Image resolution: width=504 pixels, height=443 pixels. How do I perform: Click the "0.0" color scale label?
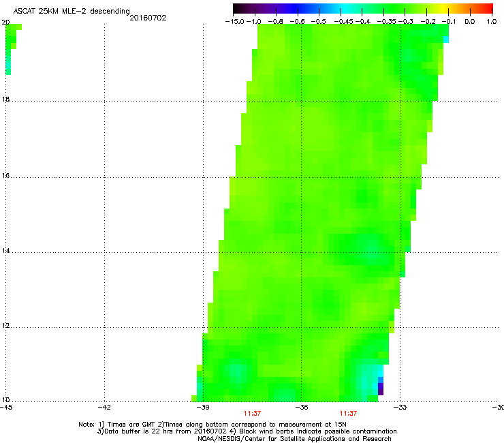point(470,22)
